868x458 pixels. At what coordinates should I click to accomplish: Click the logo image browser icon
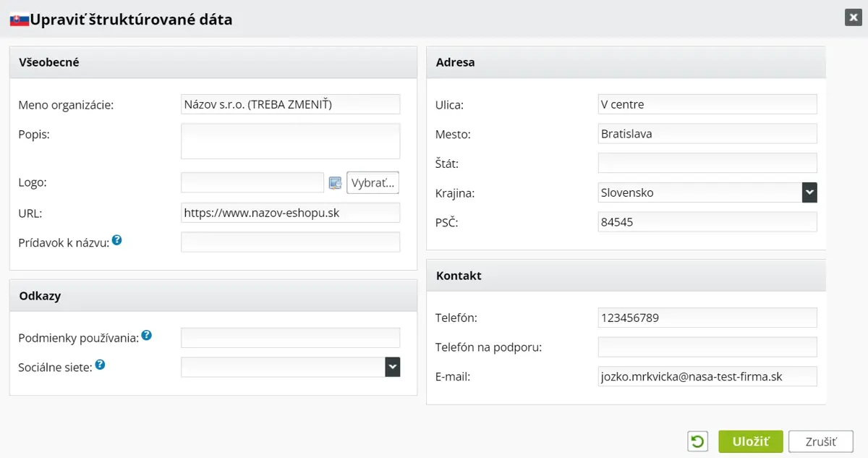tap(335, 183)
